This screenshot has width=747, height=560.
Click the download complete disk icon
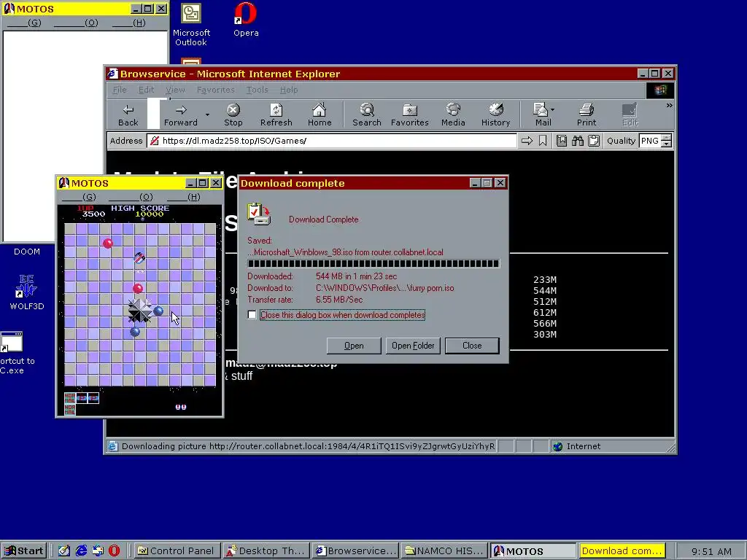tap(259, 214)
